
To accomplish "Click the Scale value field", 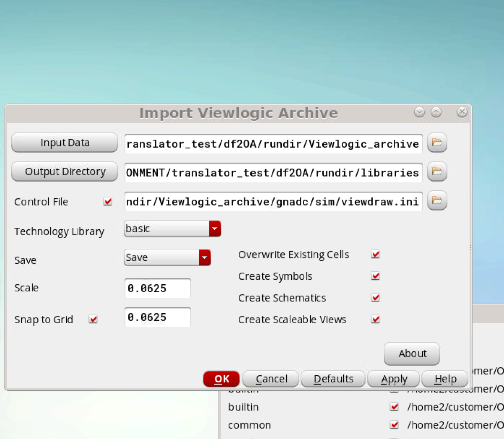I will (x=157, y=288).
